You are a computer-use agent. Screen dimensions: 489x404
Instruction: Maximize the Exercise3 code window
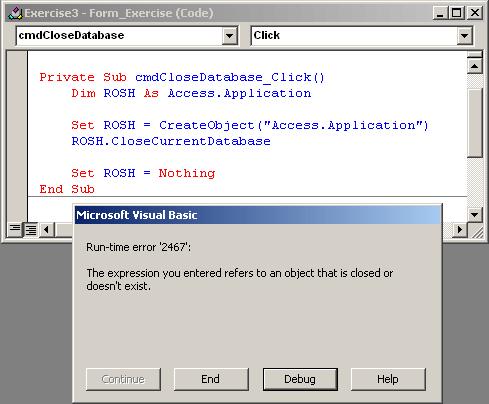click(x=457, y=13)
